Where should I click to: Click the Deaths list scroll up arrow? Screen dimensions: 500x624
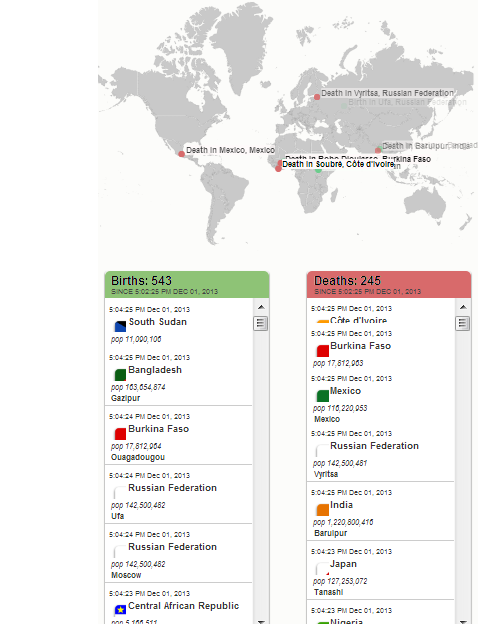[x=463, y=307]
